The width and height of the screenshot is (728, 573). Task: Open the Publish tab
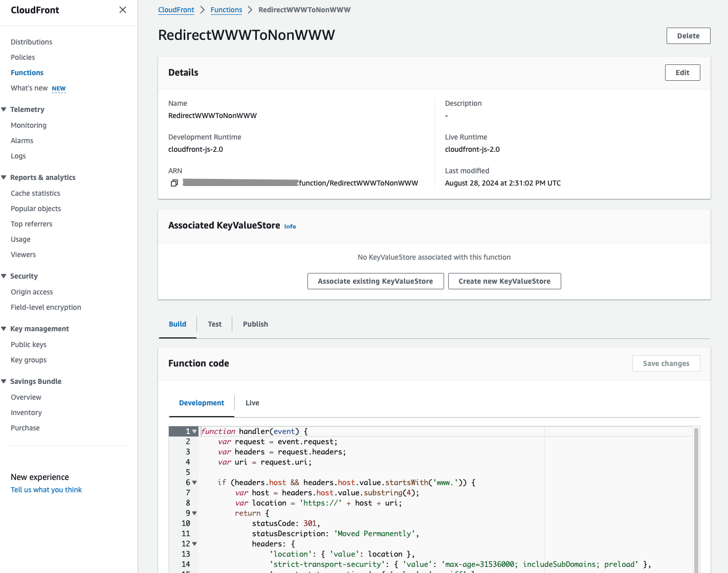(x=255, y=324)
